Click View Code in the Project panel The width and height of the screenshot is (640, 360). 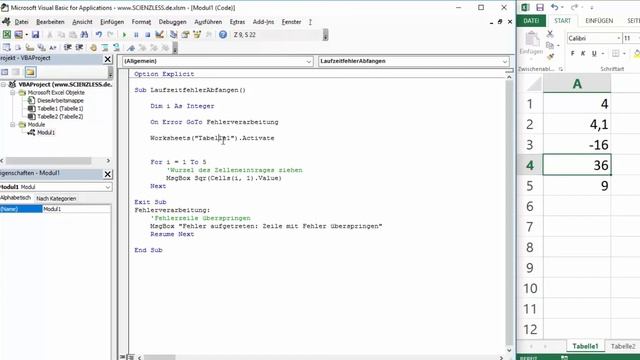(4, 72)
